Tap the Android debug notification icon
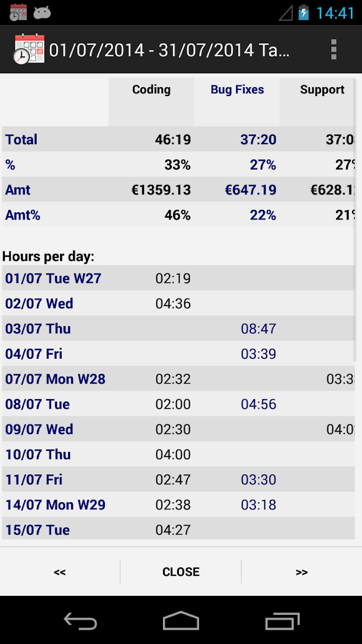 pyautogui.click(x=42, y=12)
